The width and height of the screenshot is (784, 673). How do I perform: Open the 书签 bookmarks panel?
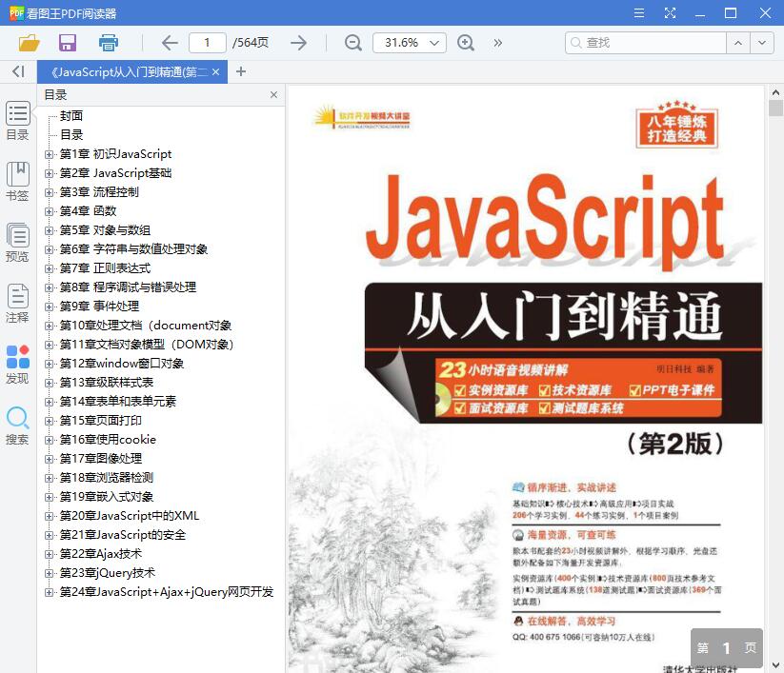(x=17, y=182)
